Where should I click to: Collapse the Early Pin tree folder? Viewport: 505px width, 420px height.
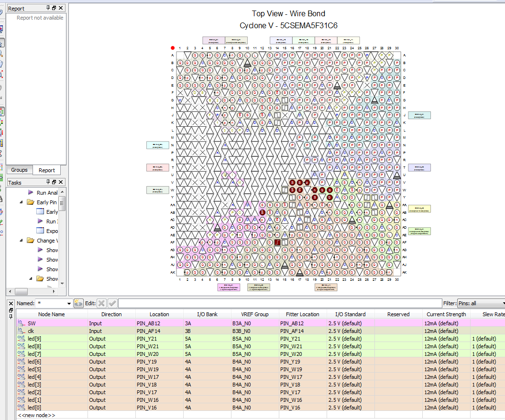[x=21, y=202]
